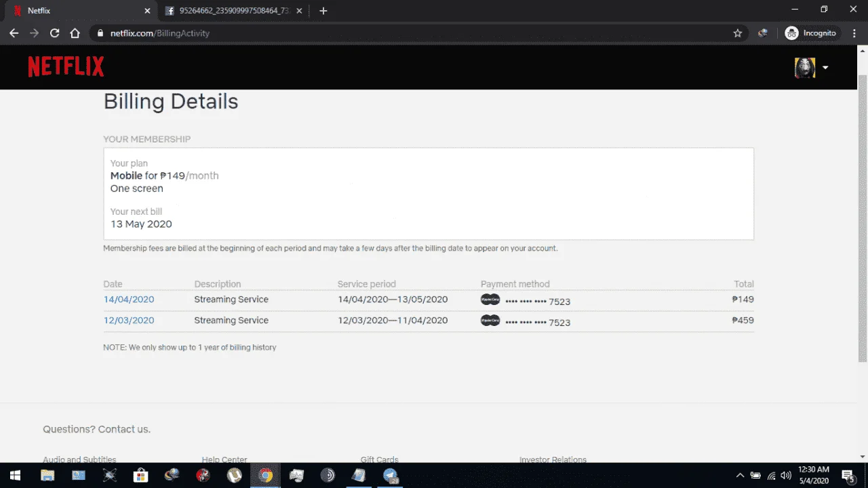This screenshot has width=868, height=488.
Task: Click the next bill date 13 May 2020
Action: coord(141,224)
